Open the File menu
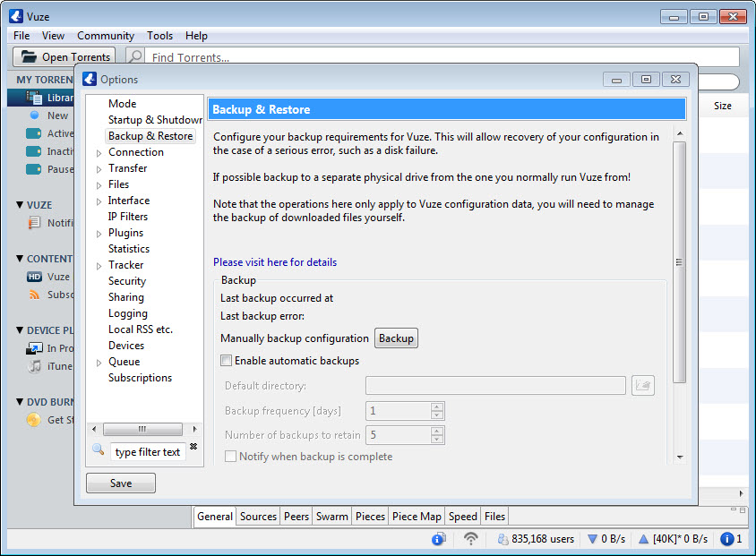The height and width of the screenshot is (556, 756). click(21, 36)
